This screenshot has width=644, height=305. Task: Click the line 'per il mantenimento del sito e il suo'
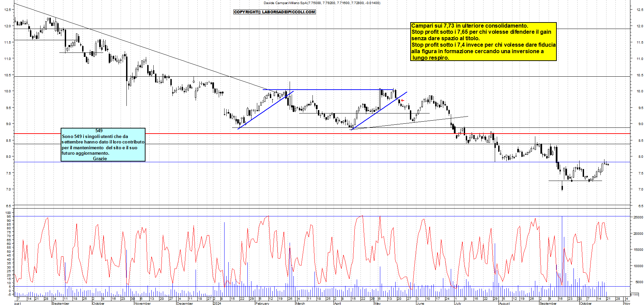(99, 148)
